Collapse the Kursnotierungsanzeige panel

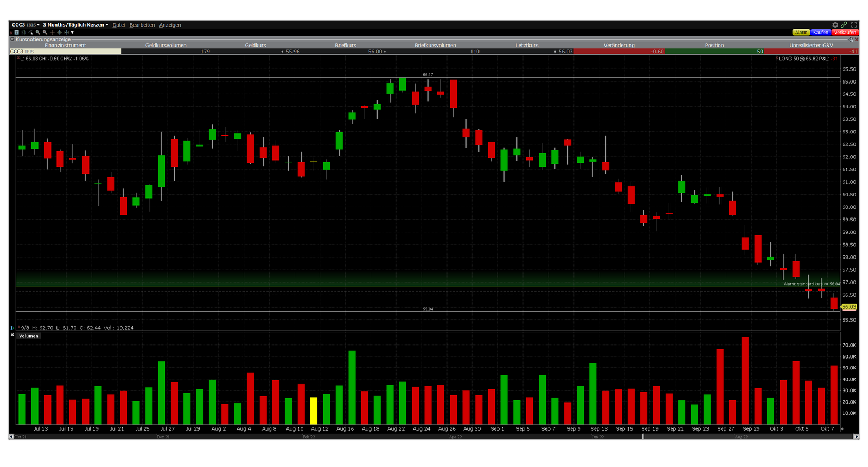click(x=12, y=39)
